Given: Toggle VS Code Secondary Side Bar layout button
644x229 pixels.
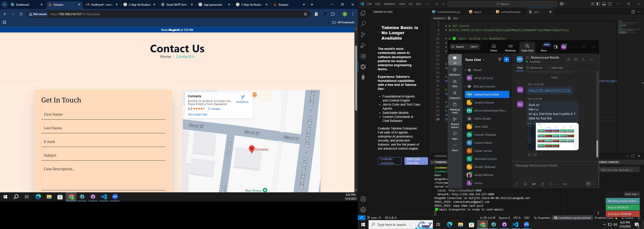Looking at the screenshot, I should (x=610, y=4).
